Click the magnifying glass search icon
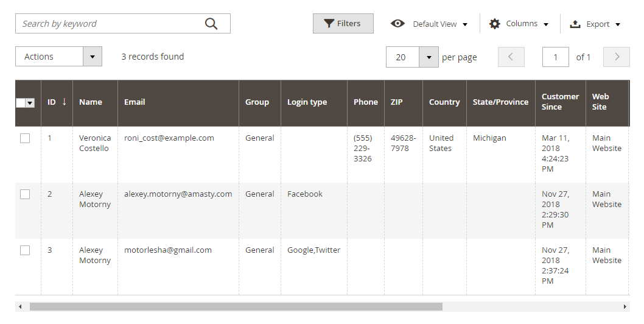 click(211, 24)
